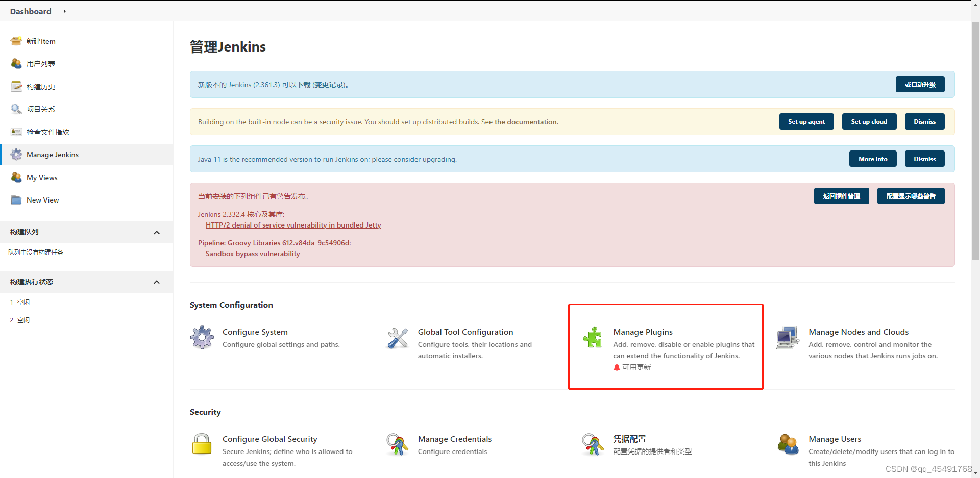Dismiss the built-in node security warning

pos(925,122)
